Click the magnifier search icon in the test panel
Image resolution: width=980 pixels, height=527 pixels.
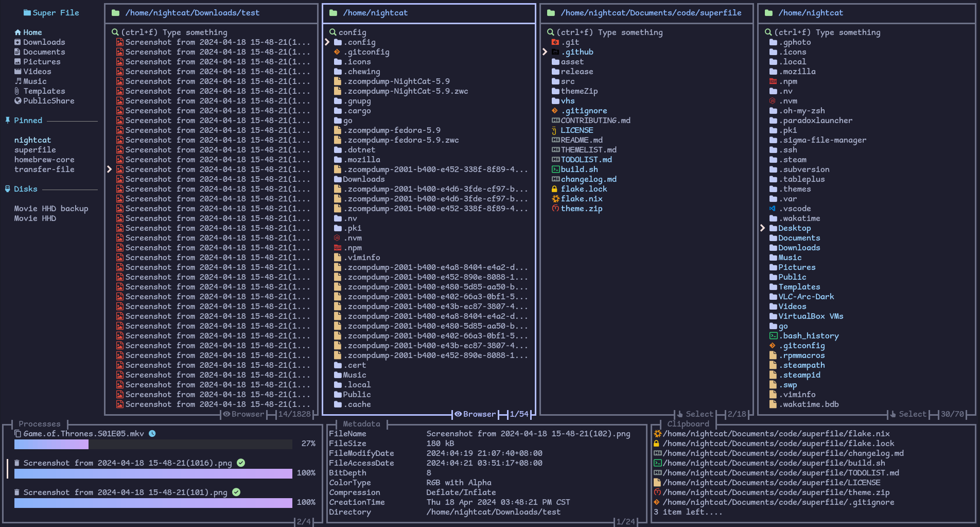pos(114,32)
